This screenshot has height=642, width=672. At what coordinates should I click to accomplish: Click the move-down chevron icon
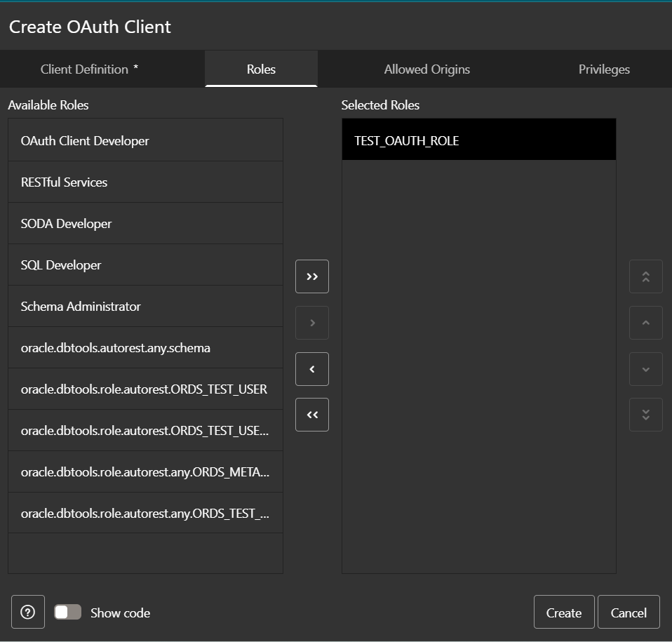(645, 368)
